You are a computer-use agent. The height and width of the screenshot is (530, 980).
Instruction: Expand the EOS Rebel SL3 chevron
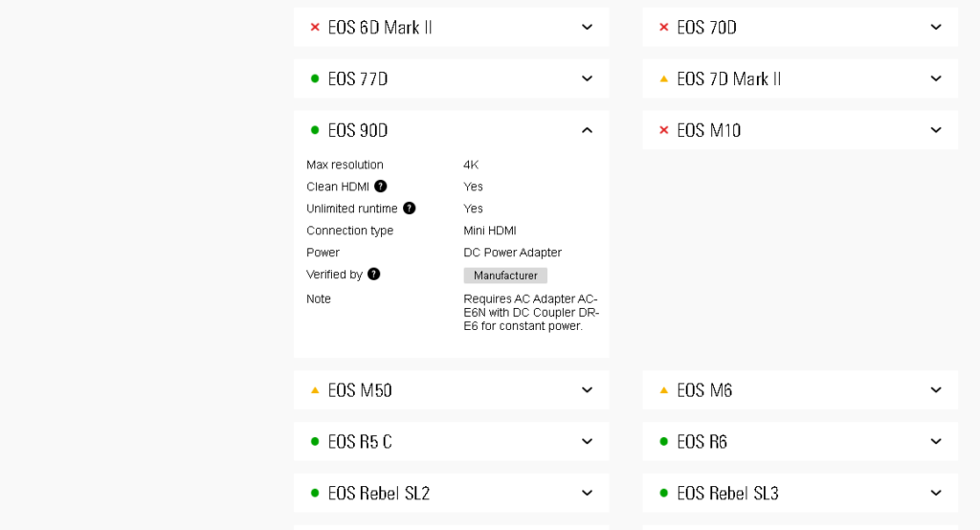click(936, 493)
